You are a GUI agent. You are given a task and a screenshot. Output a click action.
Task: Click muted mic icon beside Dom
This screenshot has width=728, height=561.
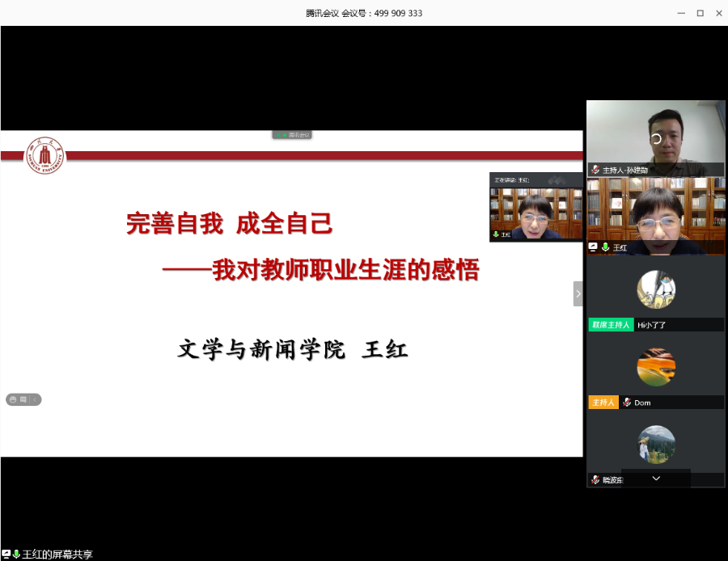627,403
